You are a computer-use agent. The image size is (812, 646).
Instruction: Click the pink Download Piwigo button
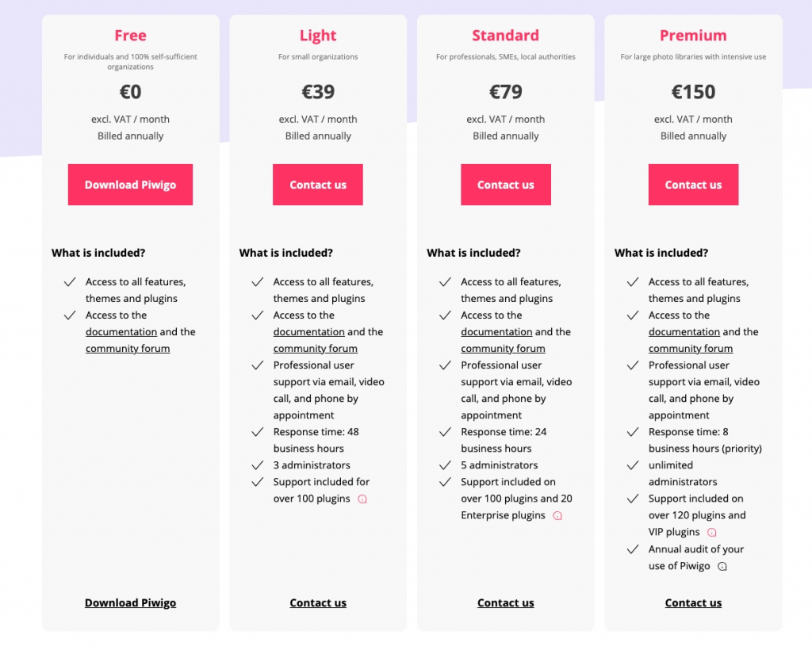click(130, 185)
